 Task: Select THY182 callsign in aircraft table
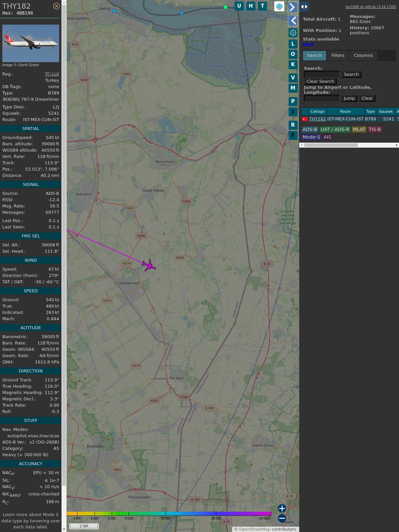tap(318, 119)
